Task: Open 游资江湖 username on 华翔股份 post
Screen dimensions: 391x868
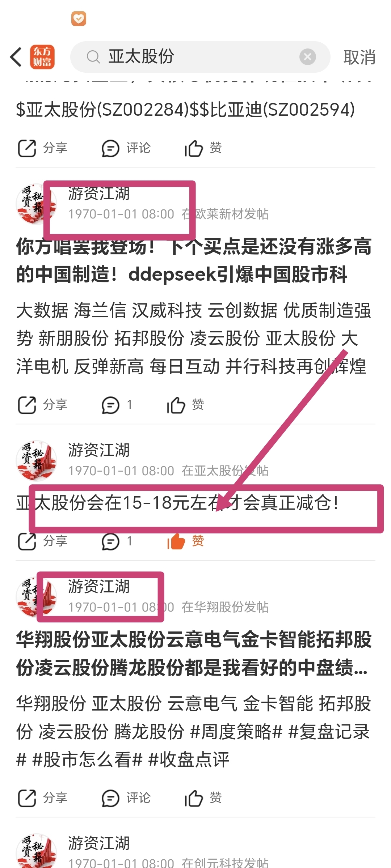Action: [99, 586]
